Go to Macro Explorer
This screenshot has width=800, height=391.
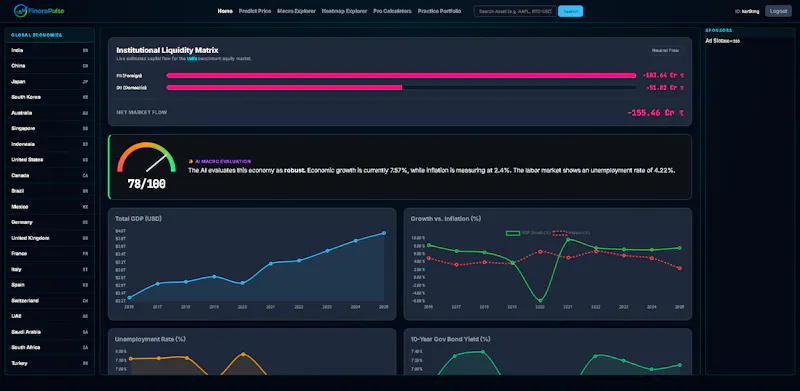pos(296,11)
